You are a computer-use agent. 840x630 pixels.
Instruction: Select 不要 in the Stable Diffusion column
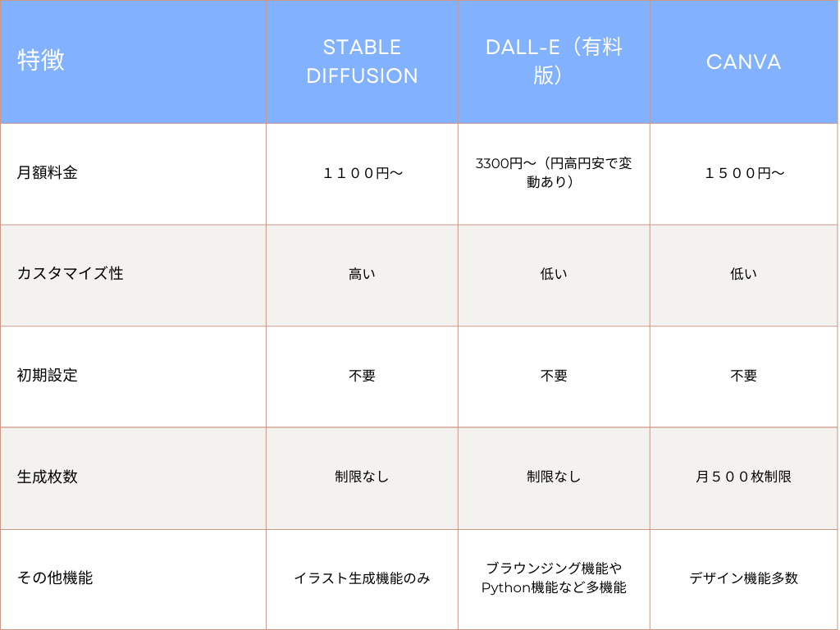pos(362,376)
